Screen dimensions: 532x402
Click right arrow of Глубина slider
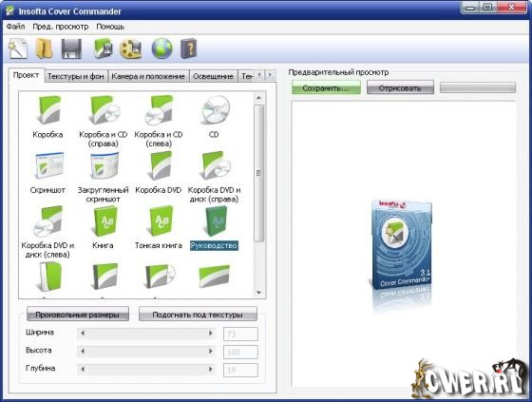tap(210, 369)
